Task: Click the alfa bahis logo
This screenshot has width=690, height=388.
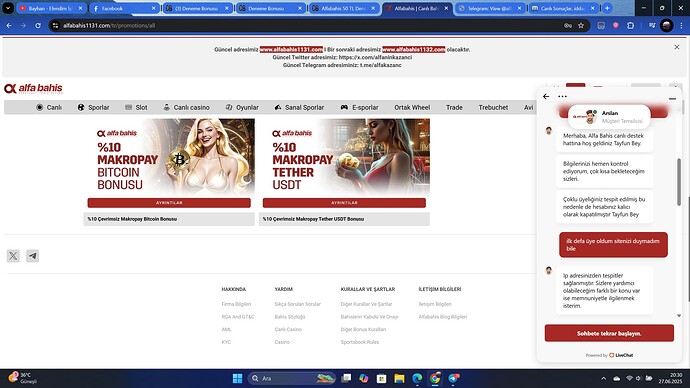Action: [33, 88]
